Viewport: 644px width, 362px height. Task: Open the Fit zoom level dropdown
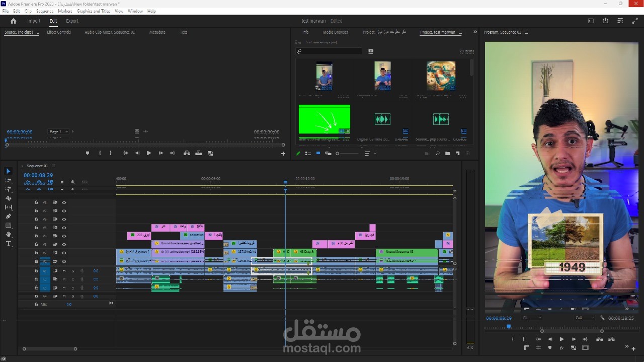[532, 318]
